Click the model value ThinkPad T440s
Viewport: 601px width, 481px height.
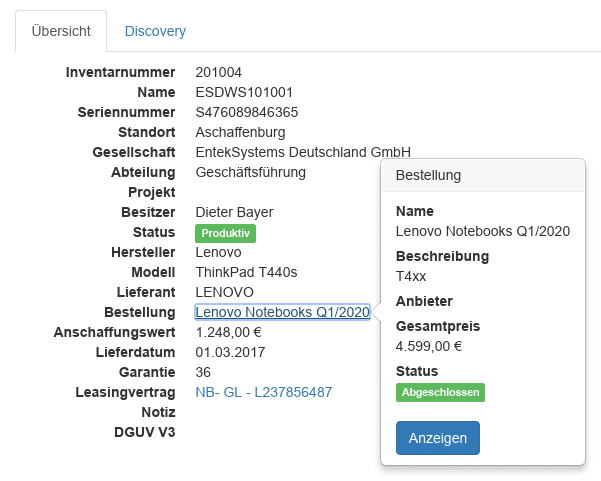(246, 272)
